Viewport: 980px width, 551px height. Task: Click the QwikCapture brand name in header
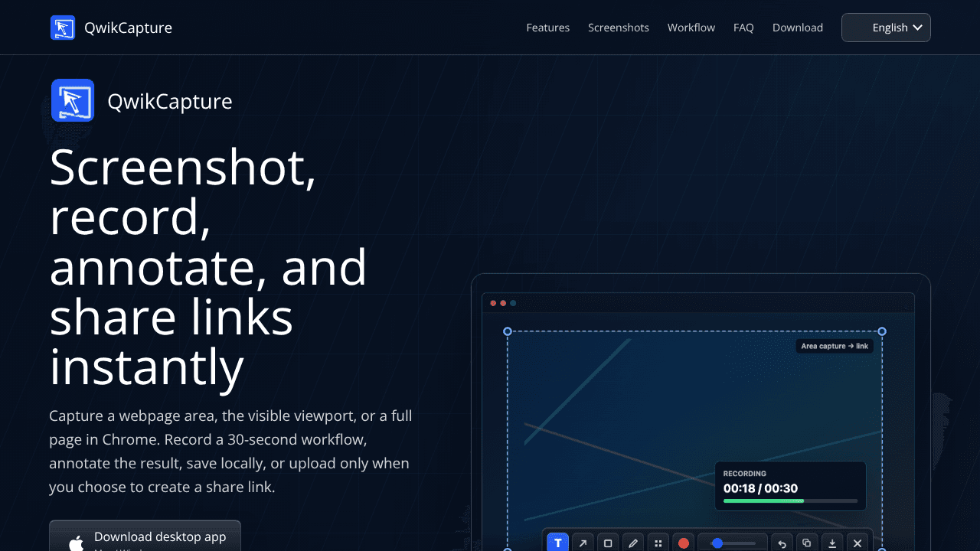(129, 28)
